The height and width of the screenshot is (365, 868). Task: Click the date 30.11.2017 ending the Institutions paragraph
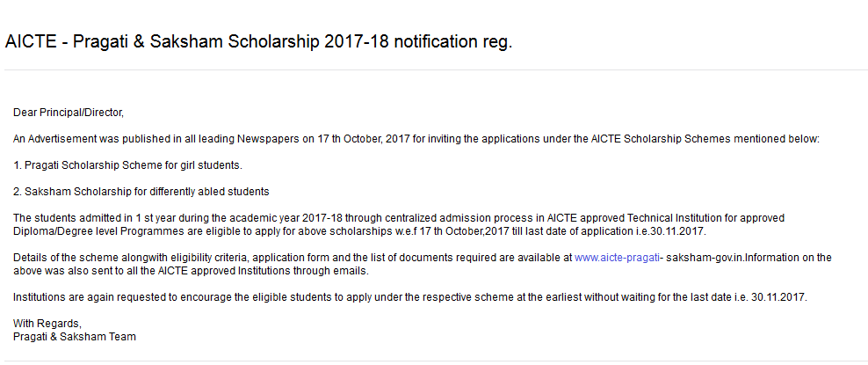(779, 297)
